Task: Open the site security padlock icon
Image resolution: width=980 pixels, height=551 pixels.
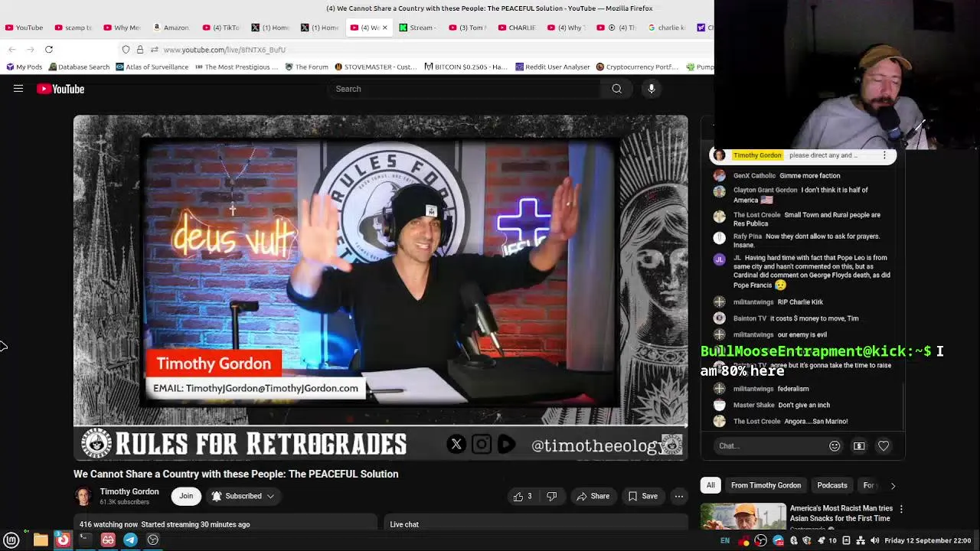Action: click(139, 49)
